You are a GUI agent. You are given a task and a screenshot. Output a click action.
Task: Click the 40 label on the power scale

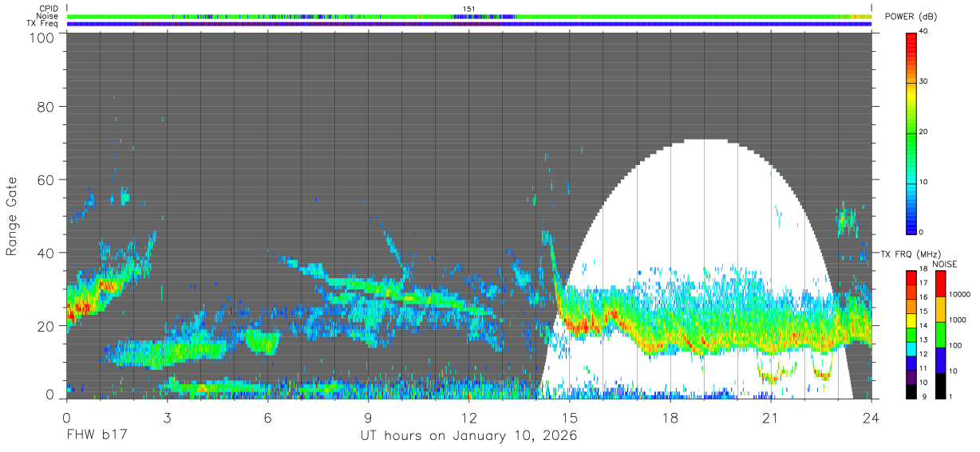[923, 32]
